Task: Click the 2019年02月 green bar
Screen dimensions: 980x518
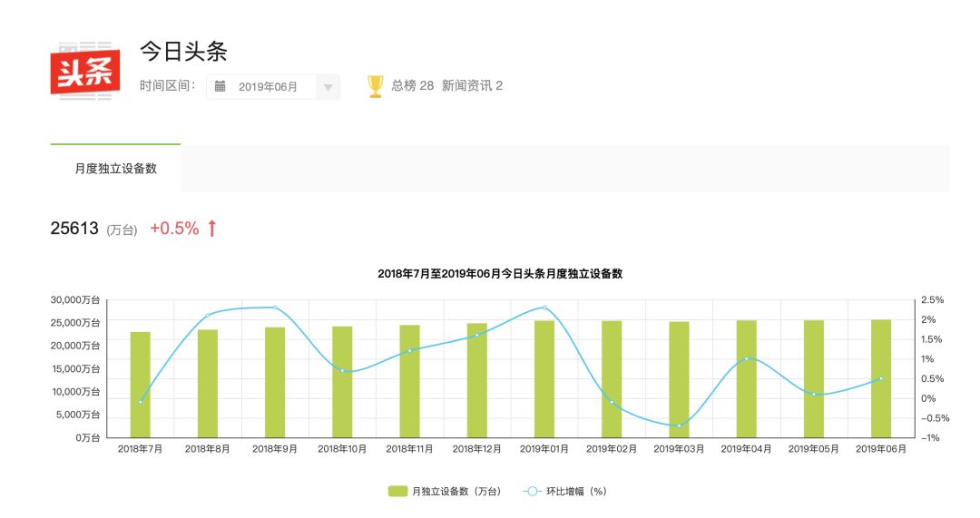Action: (612, 378)
